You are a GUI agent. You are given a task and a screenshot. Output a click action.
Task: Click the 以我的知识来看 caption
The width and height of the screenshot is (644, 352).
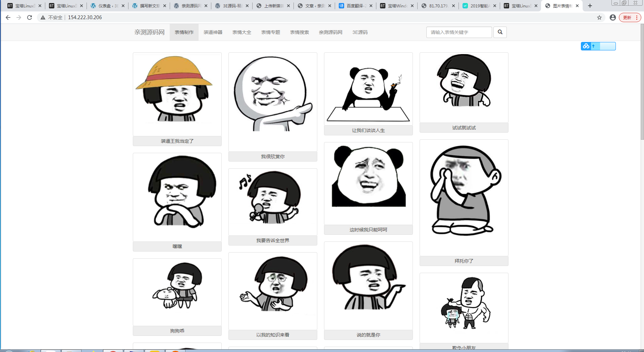coord(273,335)
